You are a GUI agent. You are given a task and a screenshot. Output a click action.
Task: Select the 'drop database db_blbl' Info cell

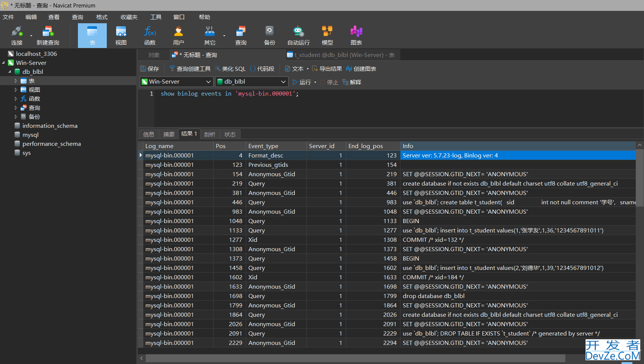518,296
